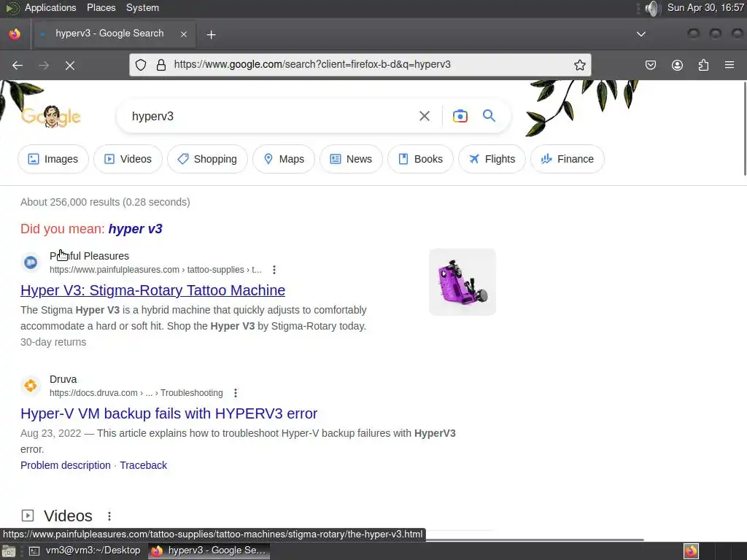Save page to Pocket
Screen dimensions: 747x560
(650, 65)
